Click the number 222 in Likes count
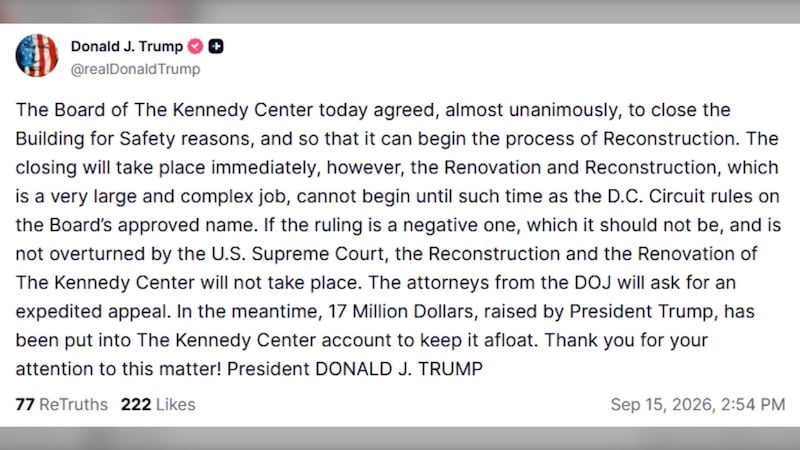This screenshot has height=450, width=800. click(x=136, y=405)
